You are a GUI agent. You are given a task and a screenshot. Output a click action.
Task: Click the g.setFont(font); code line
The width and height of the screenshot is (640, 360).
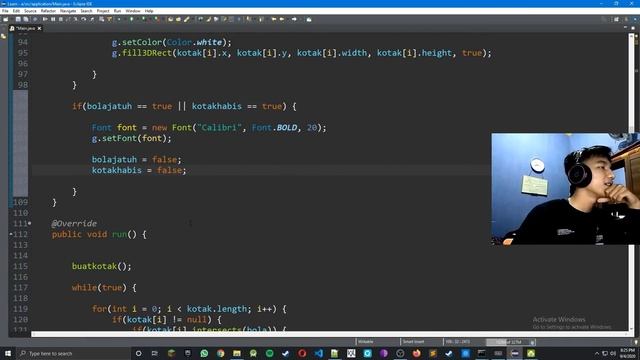pos(131,138)
